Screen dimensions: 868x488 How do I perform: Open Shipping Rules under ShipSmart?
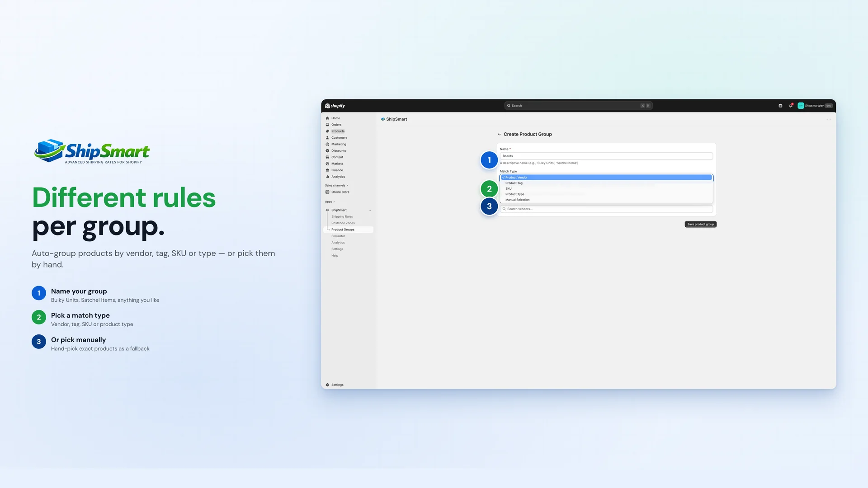pyautogui.click(x=342, y=217)
